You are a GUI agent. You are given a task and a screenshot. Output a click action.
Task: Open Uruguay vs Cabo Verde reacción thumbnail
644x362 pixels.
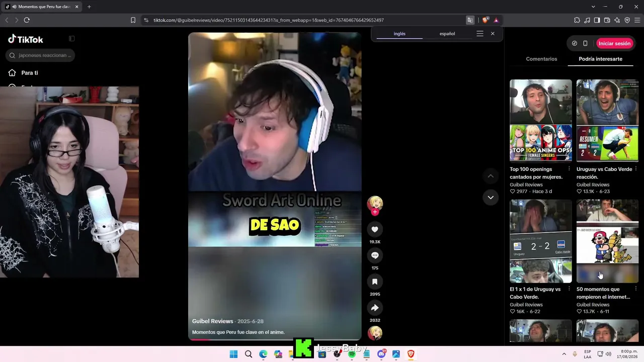click(607, 121)
